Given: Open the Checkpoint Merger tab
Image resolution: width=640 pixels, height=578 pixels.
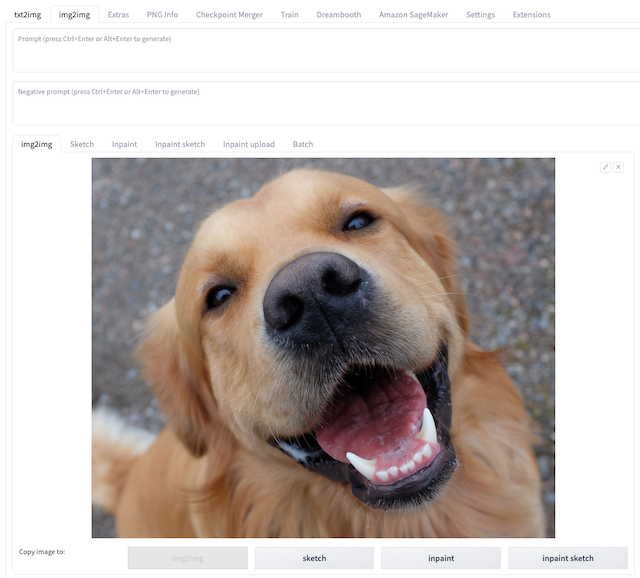Looking at the screenshot, I should [x=229, y=15].
